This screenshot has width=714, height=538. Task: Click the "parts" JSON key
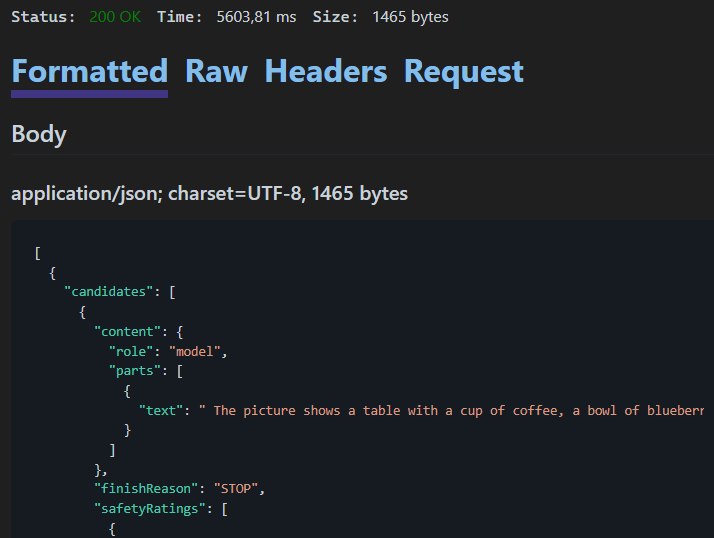134,371
